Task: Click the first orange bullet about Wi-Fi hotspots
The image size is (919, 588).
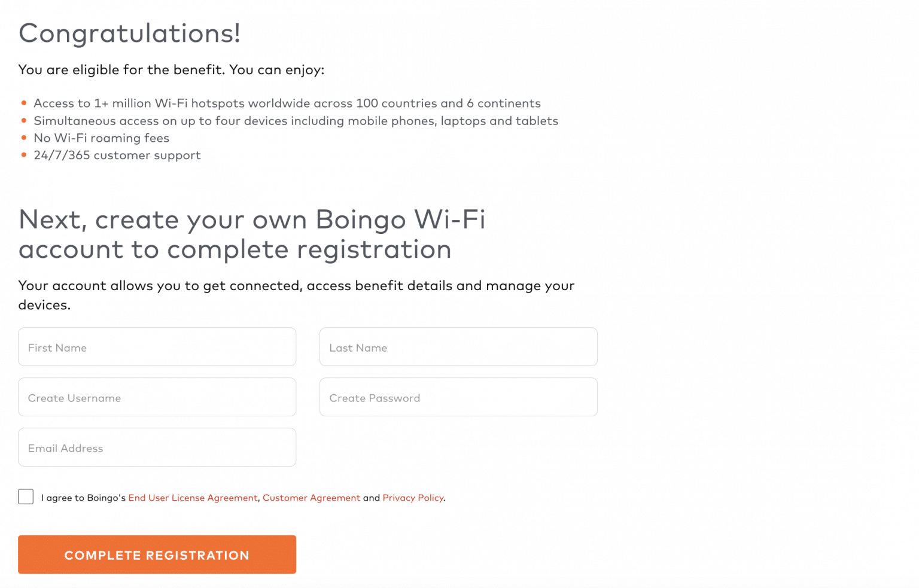Action: (x=24, y=102)
